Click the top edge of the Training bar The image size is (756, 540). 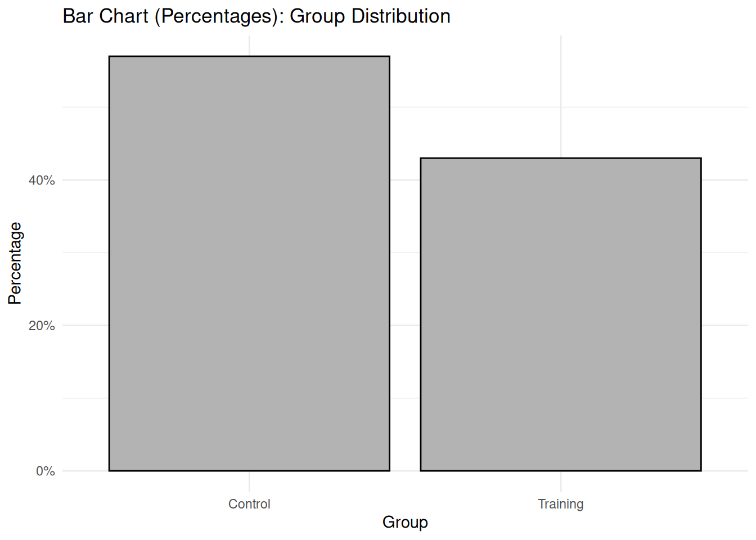point(560,158)
